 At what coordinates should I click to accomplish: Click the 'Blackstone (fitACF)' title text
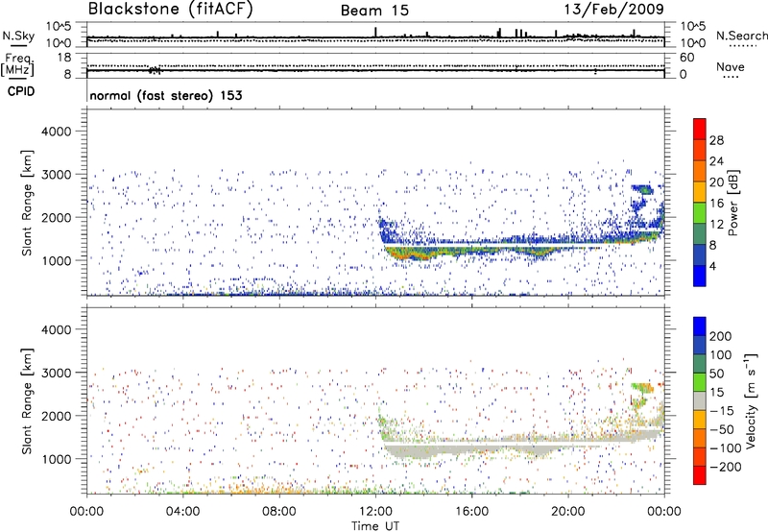tap(171, 9)
